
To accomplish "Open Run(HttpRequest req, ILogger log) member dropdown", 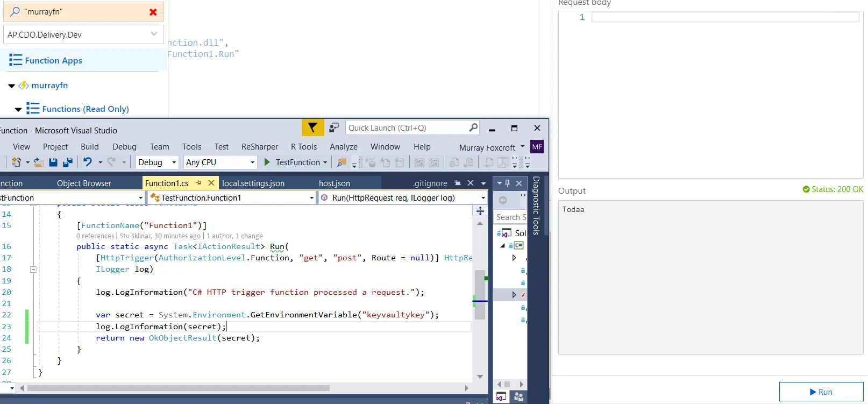I will point(403,197).
